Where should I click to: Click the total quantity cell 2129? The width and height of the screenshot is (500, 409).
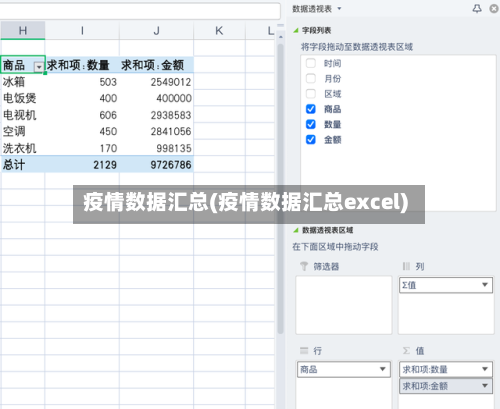pos(82,164)
